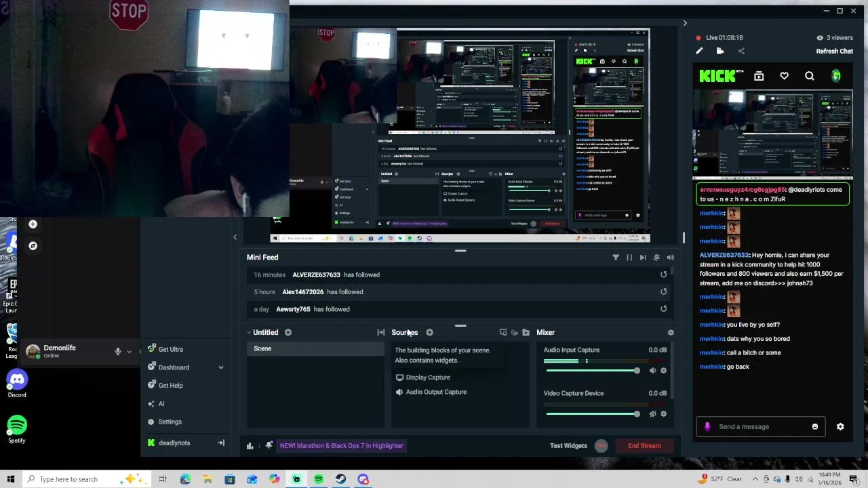Image resolution: width=868 pixels, height=488 pixels.
Task: Mute the Demonlife Discord microphone
Action: pyautogui.click(x=118, y=352)
